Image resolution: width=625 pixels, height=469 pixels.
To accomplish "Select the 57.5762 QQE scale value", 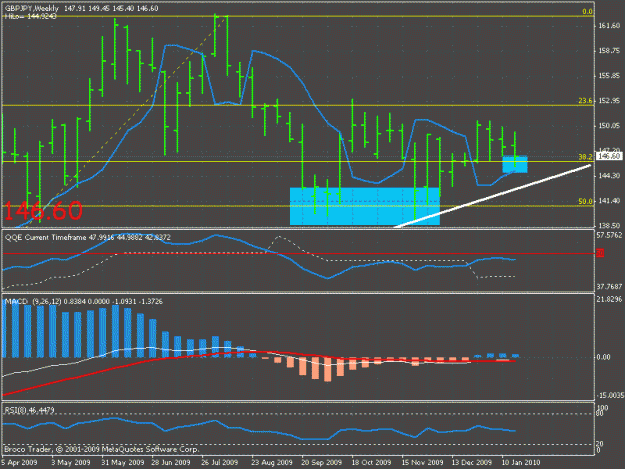I will (x=609, y=235).
